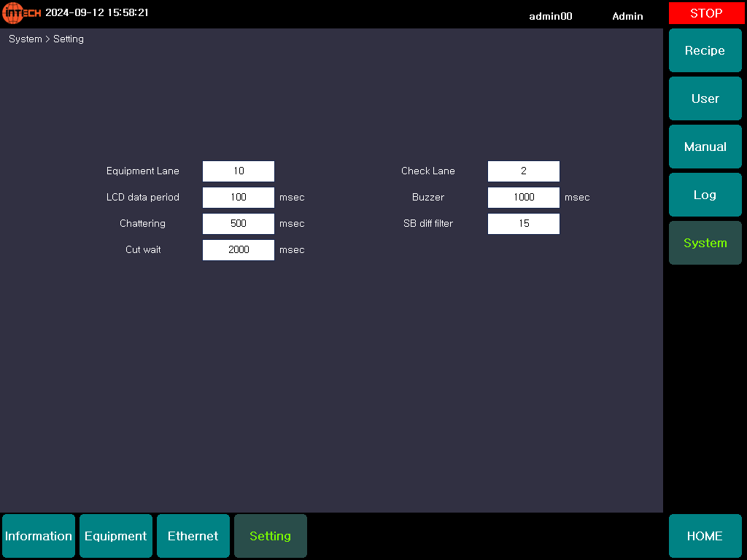Open the Manual control page
The width and height of the screenshot is (747, 560).
pyautogui.click(x=705, y=147)
